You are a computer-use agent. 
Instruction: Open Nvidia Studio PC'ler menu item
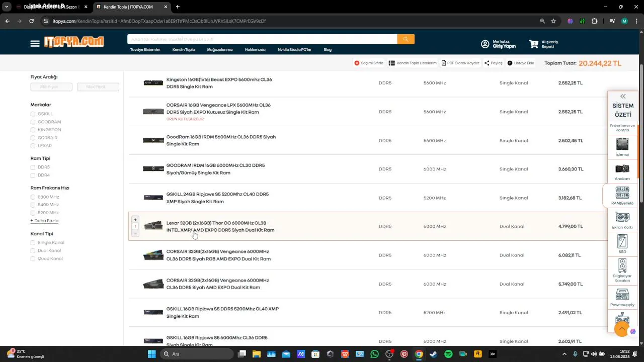click(x=294, y=50)
